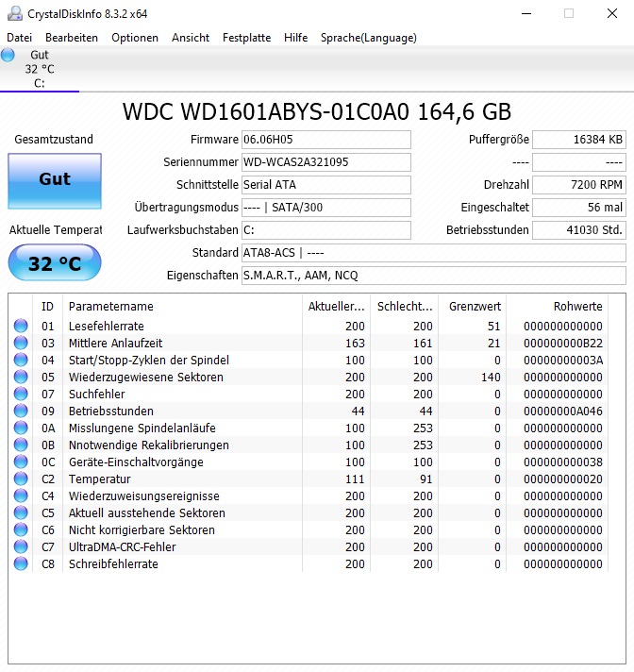Click the blue health orb beside Gut in disk tab
The image size is (634, 672).
8,55
